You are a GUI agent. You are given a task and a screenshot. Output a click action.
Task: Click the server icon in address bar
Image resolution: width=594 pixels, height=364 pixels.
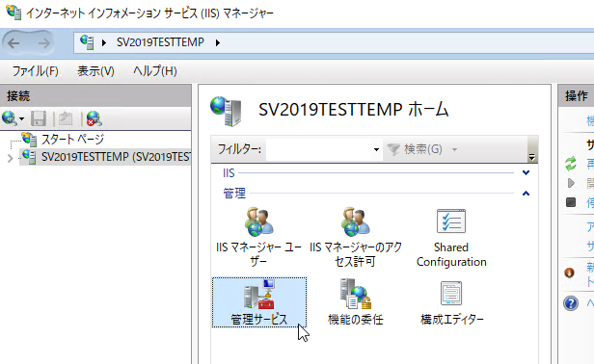pyautogui.click(x=87, y=42)
